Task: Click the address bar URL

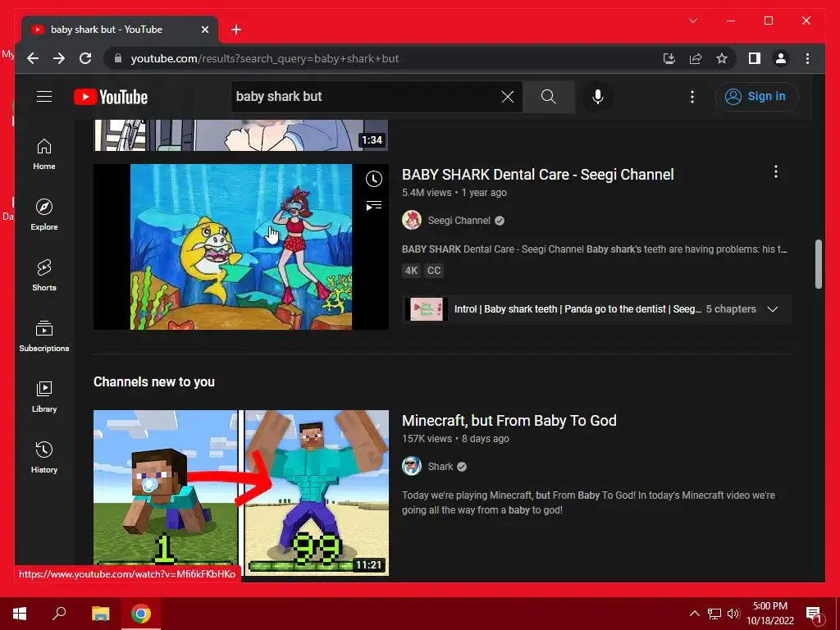Action: (265, 59)
